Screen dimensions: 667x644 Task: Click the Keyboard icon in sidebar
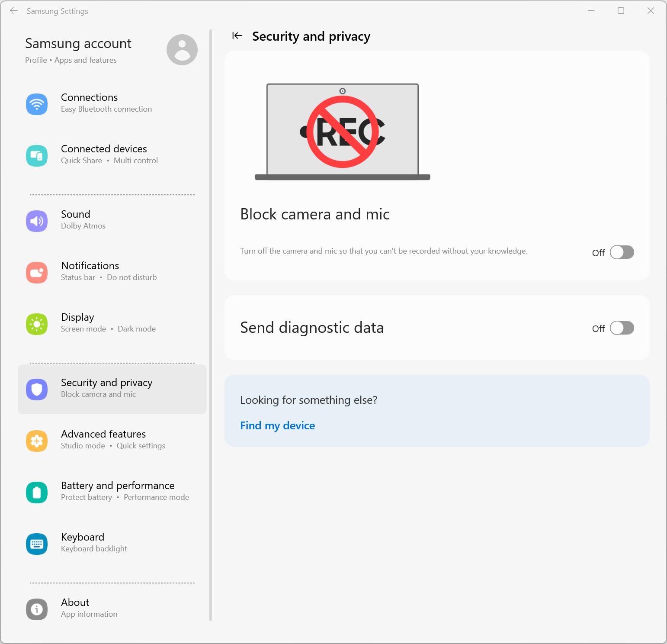click(x=37, y=544)
